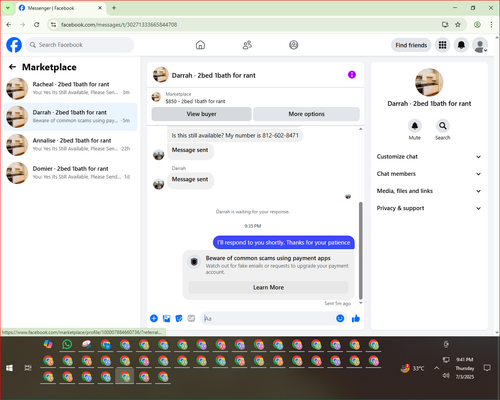This screenshot has height=400, width=500.
Task: Expand the Privacy & support section
Action: (429, 208)
